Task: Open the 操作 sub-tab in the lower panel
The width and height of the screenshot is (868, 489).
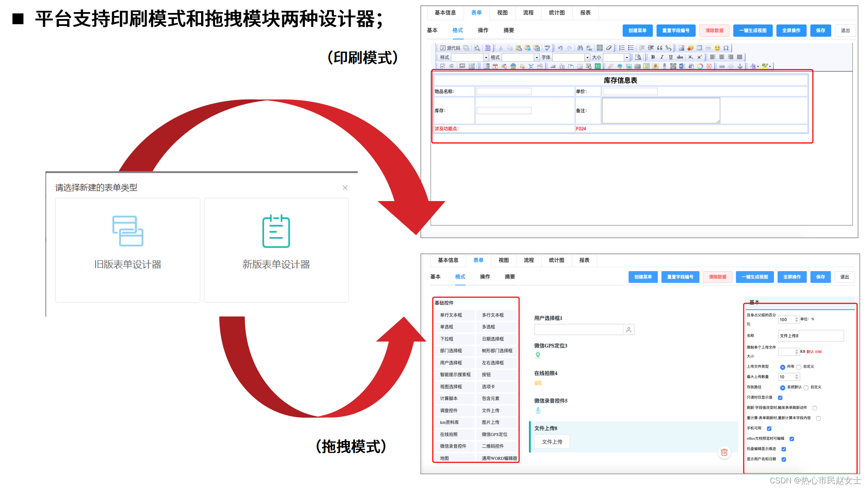Action: coord(485,277)
